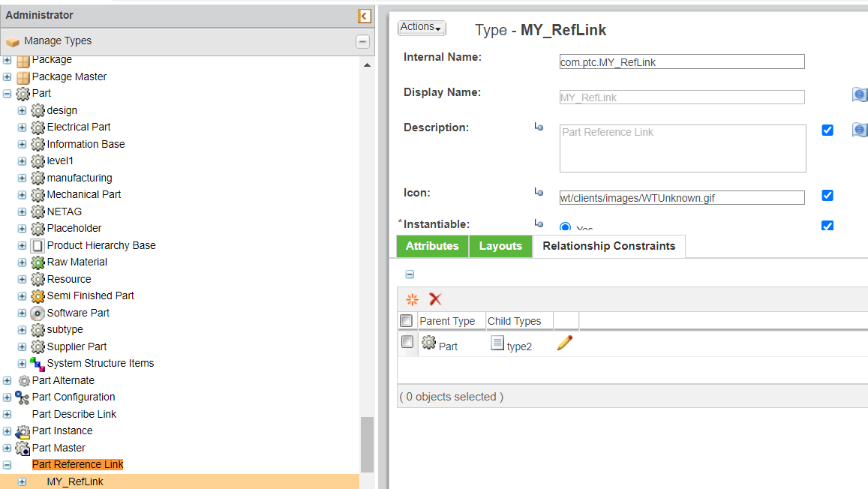Click the Manage Types folder icon

point(13,41)
